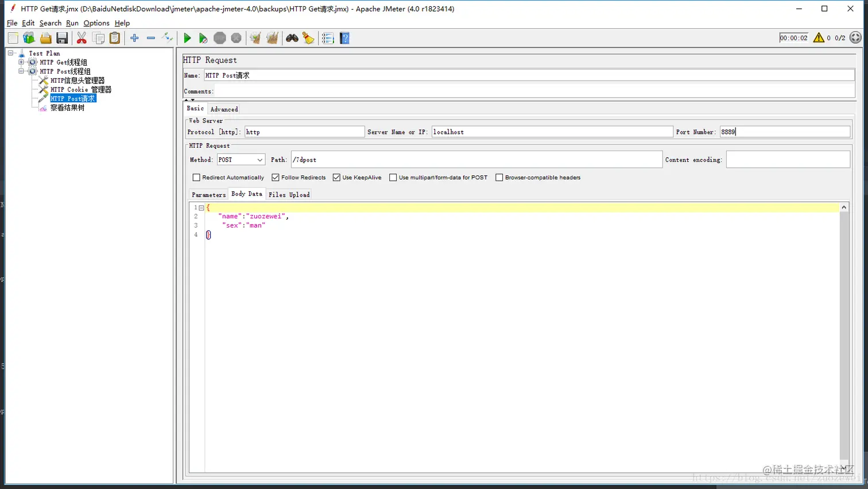
Task: Open the Options menu
Action: pos(96,23)
